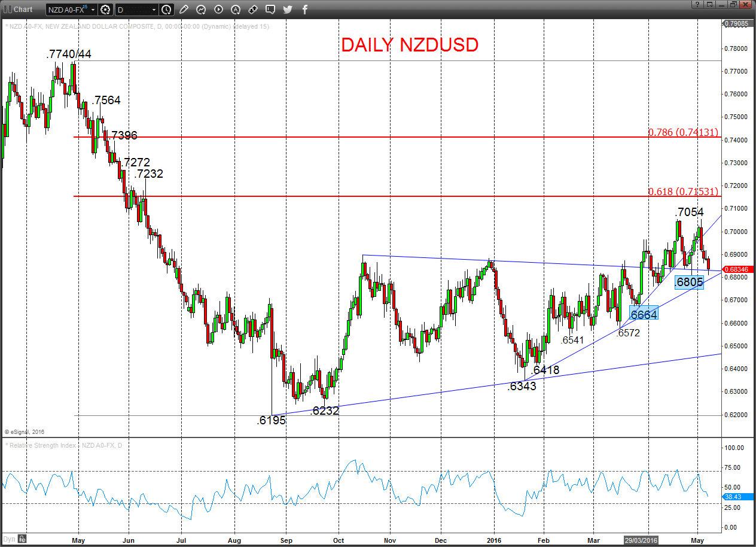Click the NZD A0-FX chart description header

[138, 26]
